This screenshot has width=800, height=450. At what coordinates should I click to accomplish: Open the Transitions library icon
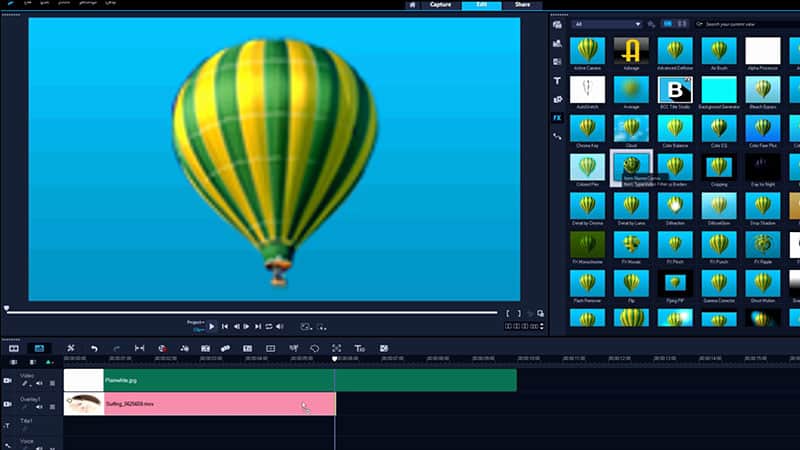[x=557, y=62]
